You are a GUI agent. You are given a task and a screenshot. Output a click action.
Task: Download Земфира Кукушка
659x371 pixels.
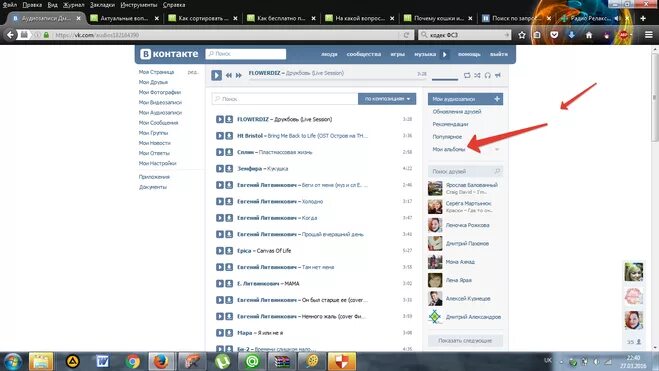229,168
